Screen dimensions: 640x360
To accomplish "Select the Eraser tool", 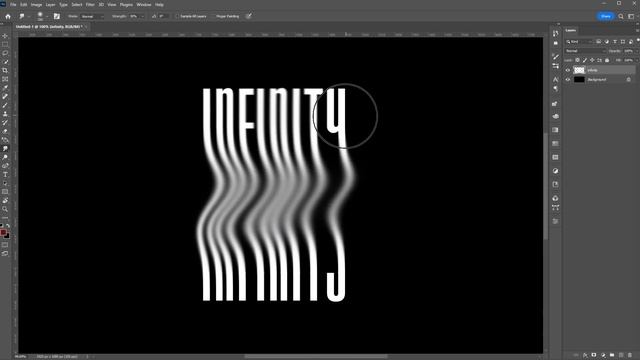I will pyautogui.click(x=5, y=131).
